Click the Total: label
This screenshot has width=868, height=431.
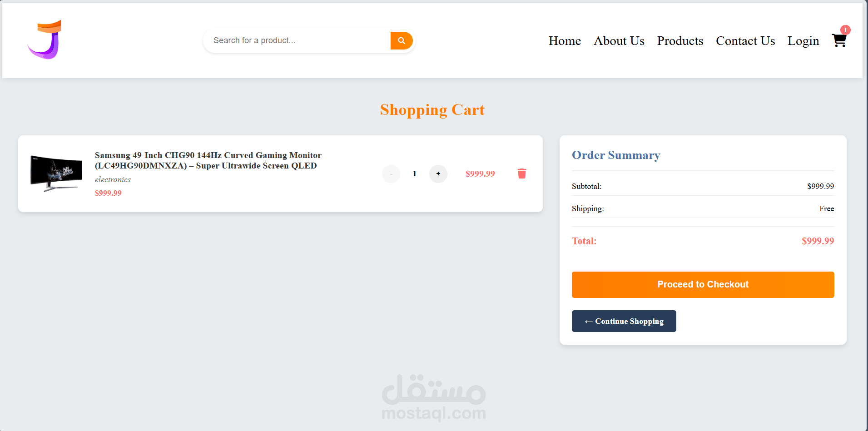coord(584,241)
